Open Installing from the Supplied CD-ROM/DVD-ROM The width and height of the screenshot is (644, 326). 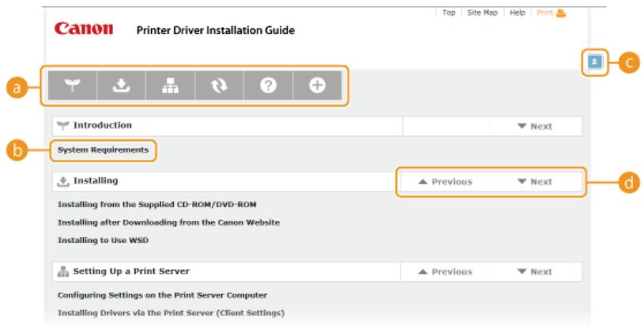157,204
